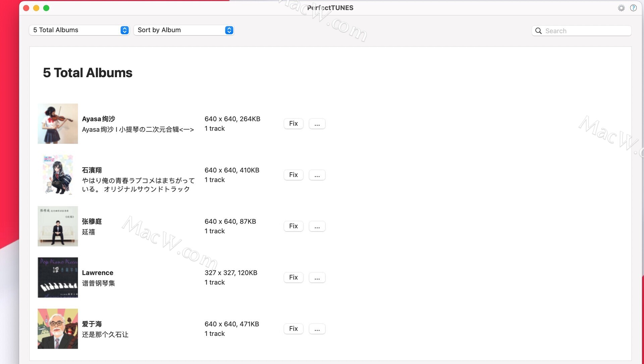Click Fix for 石濱翔 album
Screen dimensions: 644x364
[293, 175]
